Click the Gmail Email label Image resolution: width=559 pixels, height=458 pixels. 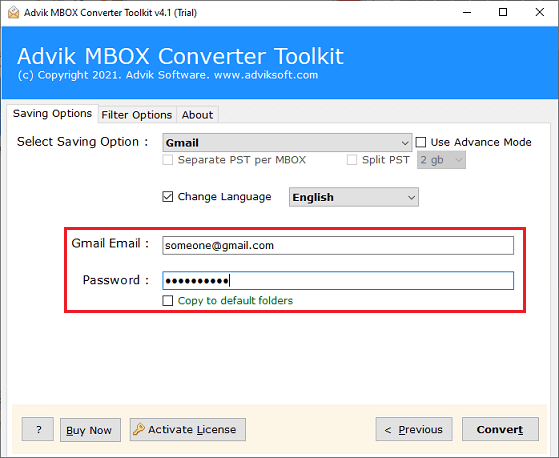(x=110, y=243)
